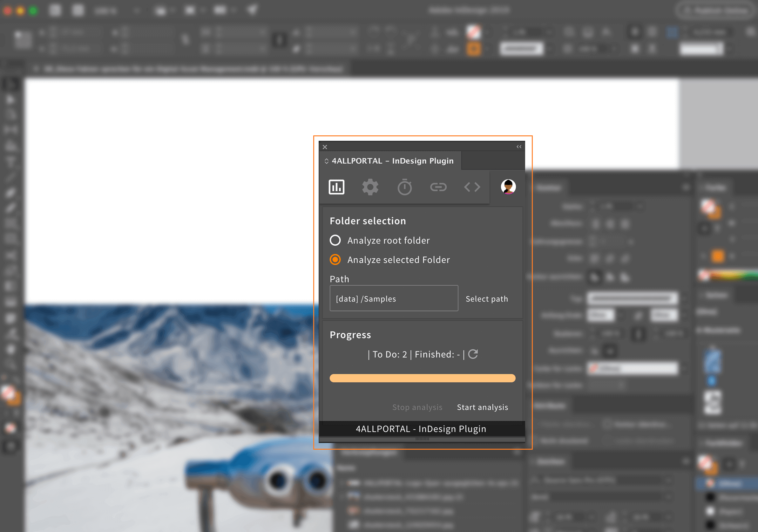The image size is (758, 532).
Task: Collapse the plugin panel with double-arrow icon
Action: (519, 147)
